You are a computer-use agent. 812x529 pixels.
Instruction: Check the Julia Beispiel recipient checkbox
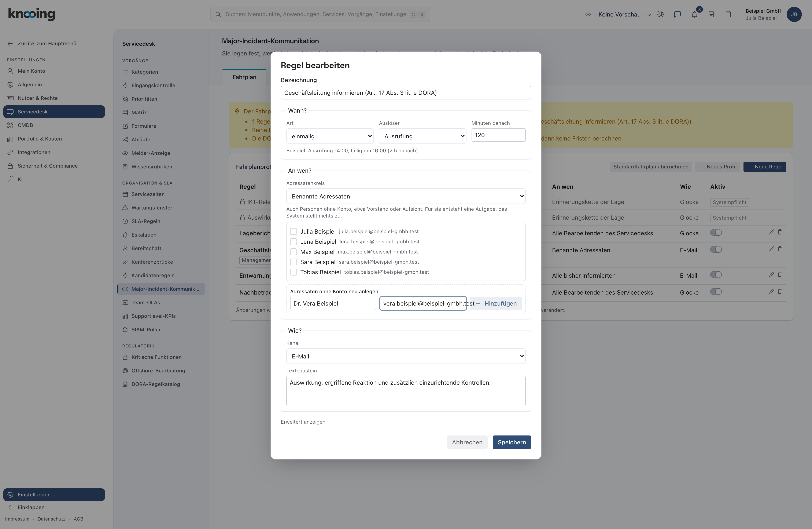[x=294, y=231]
